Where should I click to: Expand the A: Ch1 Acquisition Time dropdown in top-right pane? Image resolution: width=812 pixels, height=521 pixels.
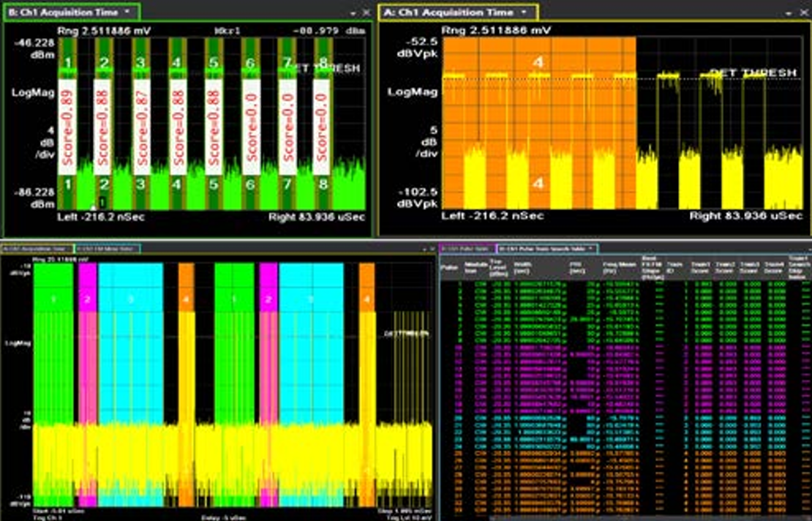[x=524, y=12]
